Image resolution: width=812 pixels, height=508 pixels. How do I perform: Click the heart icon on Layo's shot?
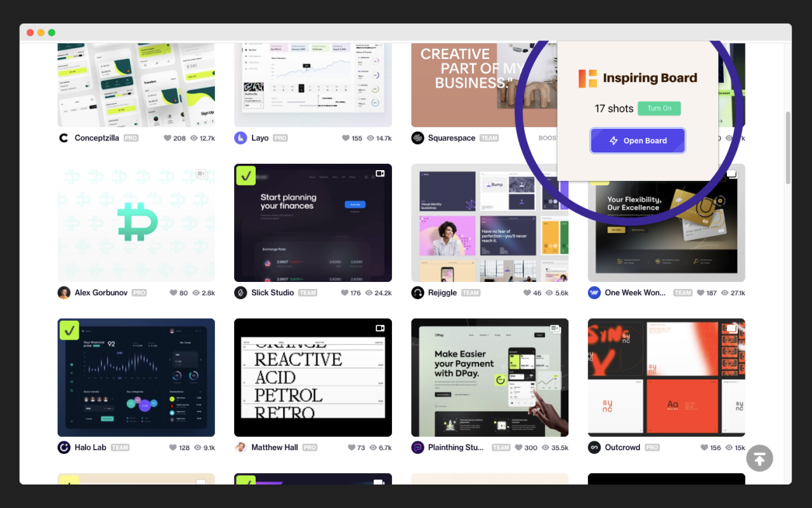tap(346, 138)
